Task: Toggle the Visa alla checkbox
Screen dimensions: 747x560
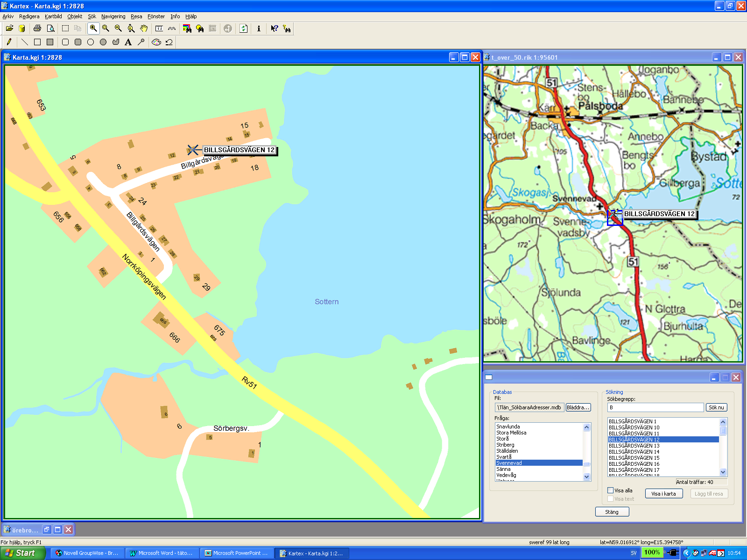Action: (x=610, y=490)
